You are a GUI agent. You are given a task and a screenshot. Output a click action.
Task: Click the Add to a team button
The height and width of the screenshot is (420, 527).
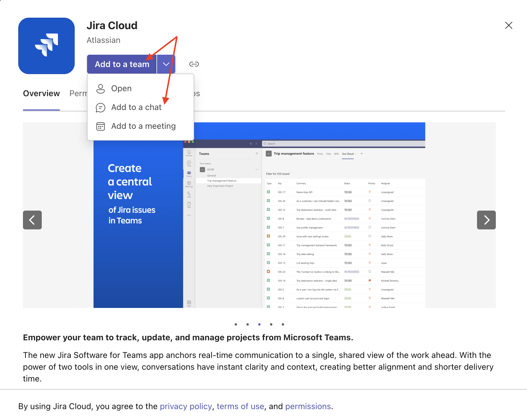(x=121, y=64)
